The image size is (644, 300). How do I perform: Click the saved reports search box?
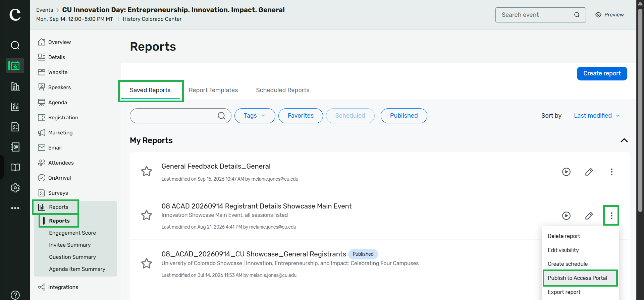tap(180, 116)
